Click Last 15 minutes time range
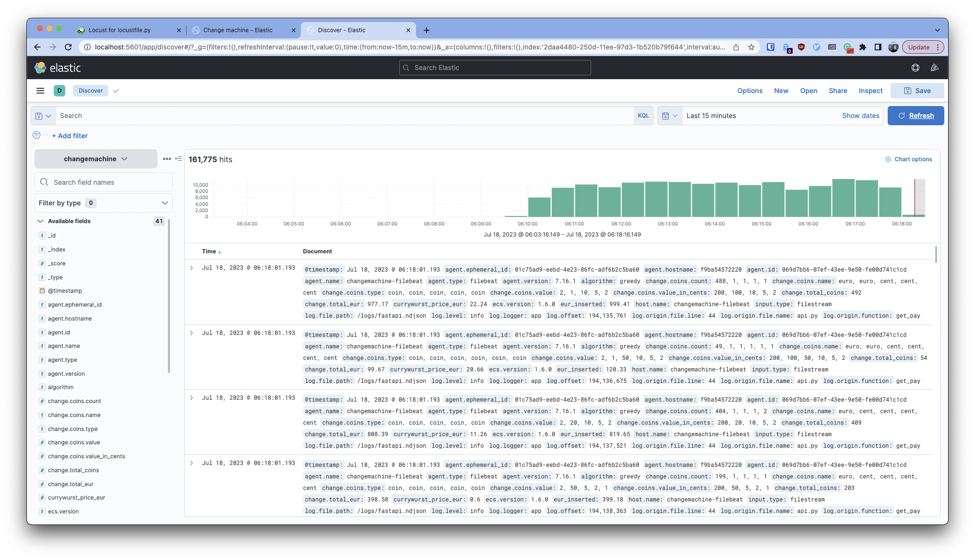Viewport: 975px width, 560px height. [711, 116]
